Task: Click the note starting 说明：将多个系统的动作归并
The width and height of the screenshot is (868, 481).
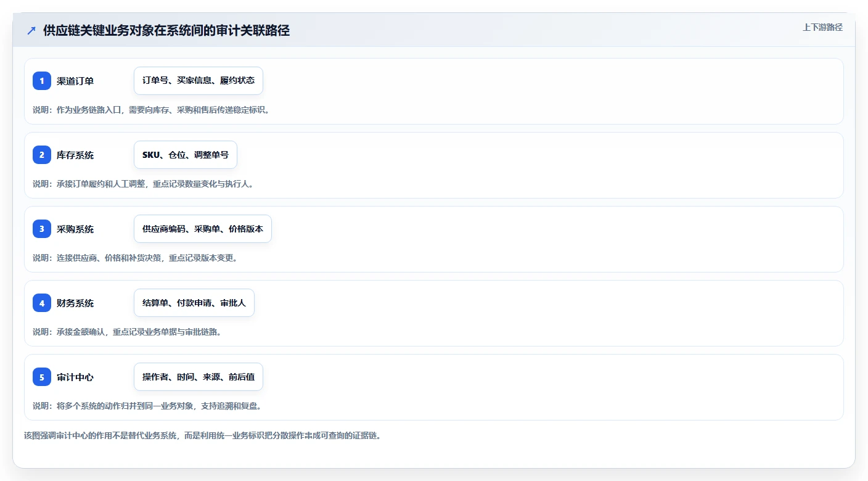Action: click(x=147, y=406)
